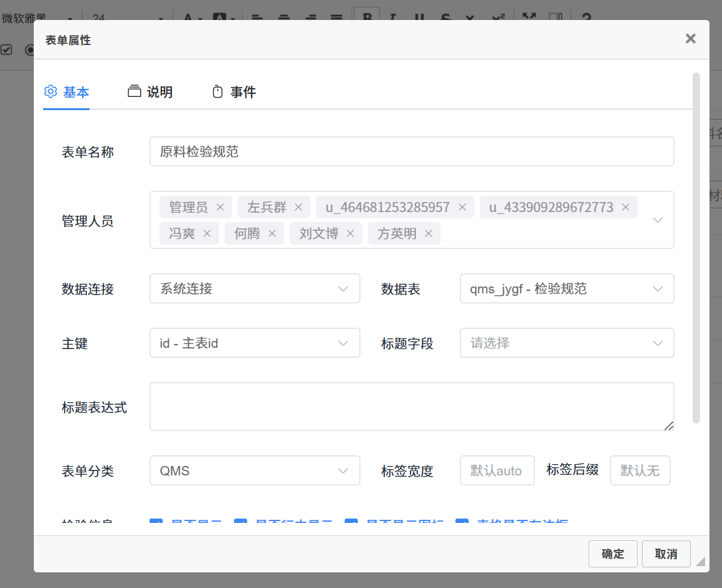Viewport: 722px width, 588px height.
Task: Confirm with the 确定 button
Action: point(613,554)
